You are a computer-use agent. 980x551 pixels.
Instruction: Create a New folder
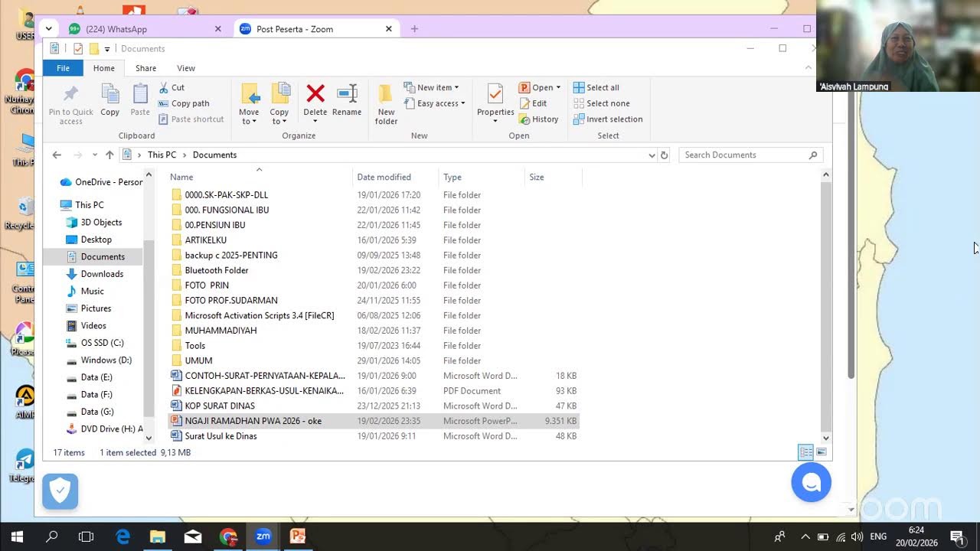(386, 104)
